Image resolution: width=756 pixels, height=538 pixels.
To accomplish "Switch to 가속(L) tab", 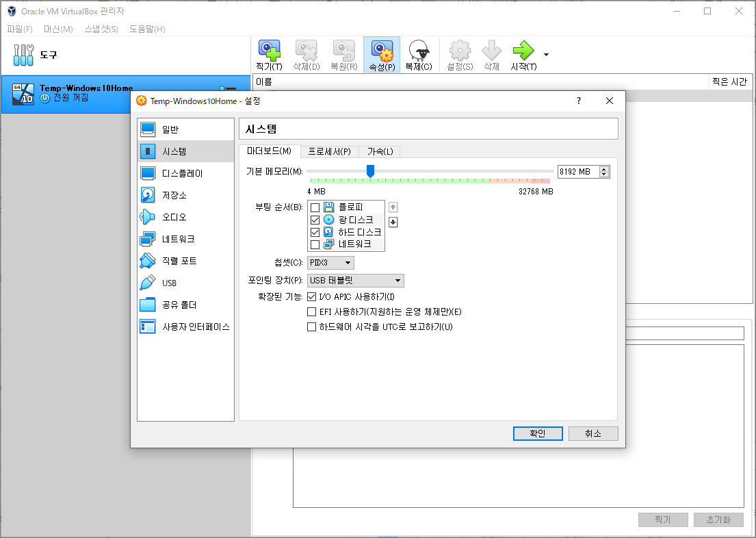I will pyautogui.click(x=380, y=151).
